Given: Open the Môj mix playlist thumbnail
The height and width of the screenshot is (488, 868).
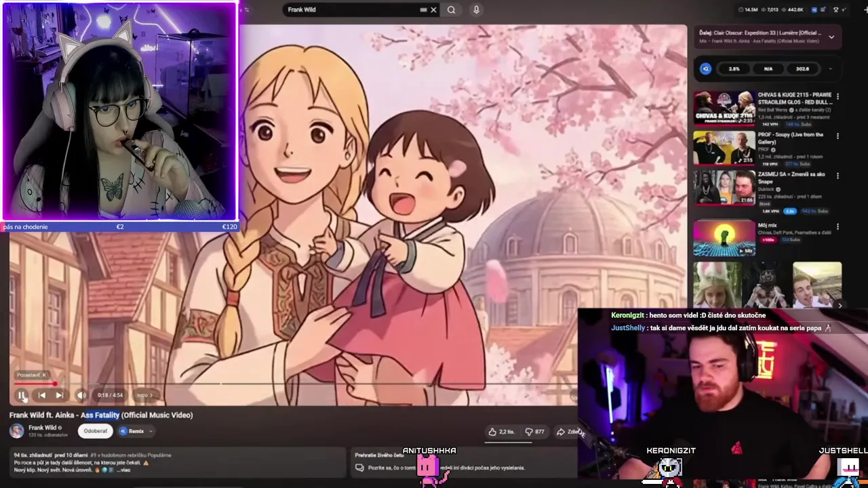Looking at the screenshot, I should click(x=724, y=239).
